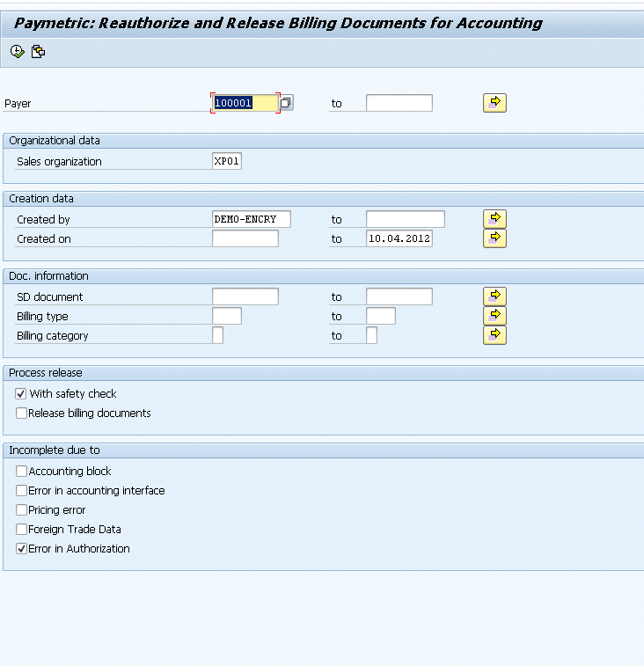Click the Billing type to field
The width and height of the screenshot is (644, 666).
point(381,316)
